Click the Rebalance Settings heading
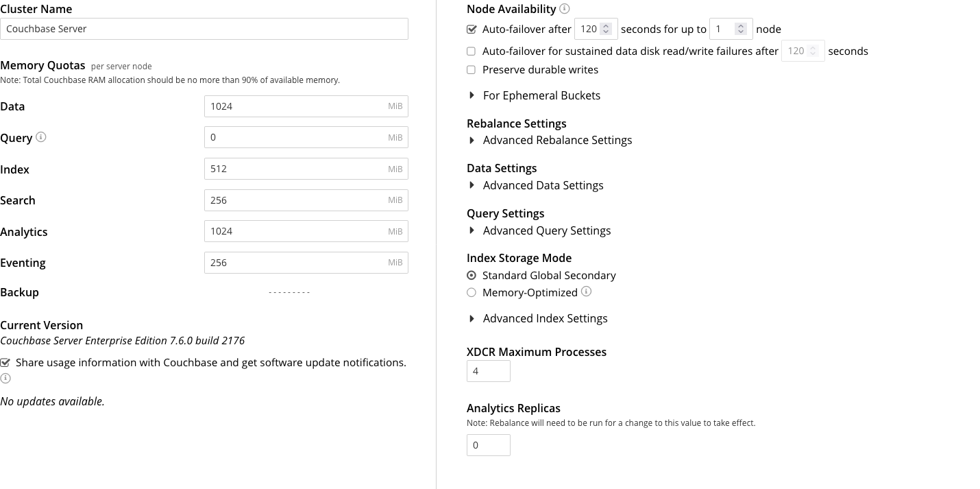980x489 pixels. (517, 123)
